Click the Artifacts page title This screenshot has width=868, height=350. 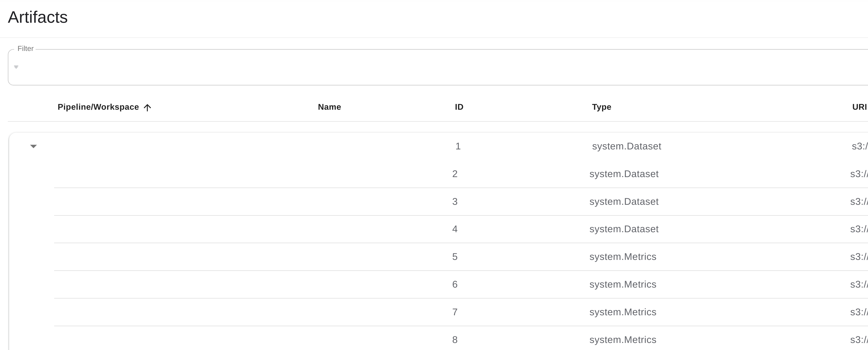pos(38,17)
